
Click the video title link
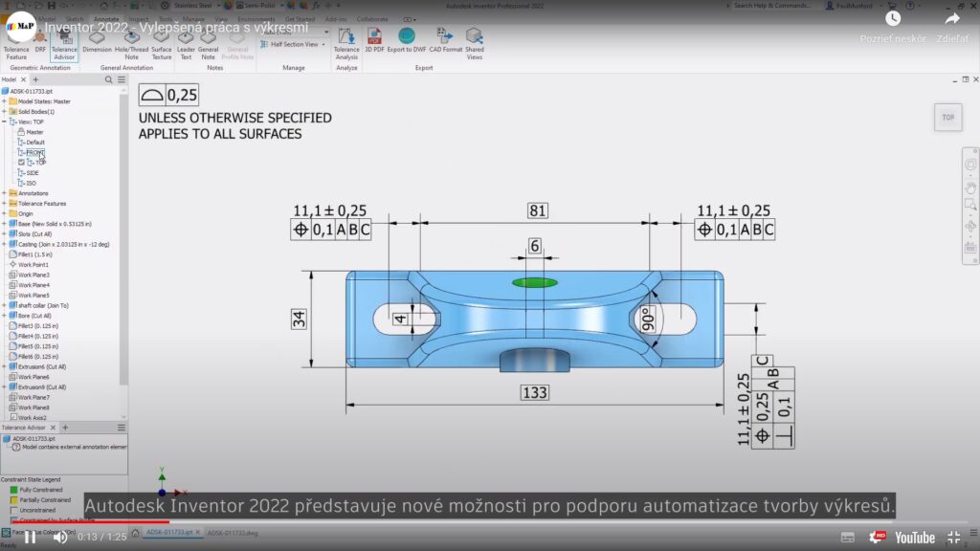(x=176, y=28)
